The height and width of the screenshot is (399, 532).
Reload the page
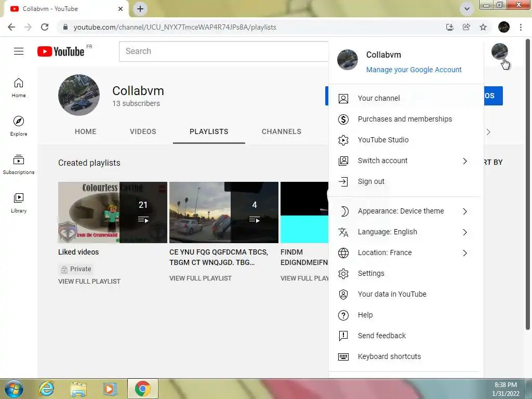(x=45, y=27)
